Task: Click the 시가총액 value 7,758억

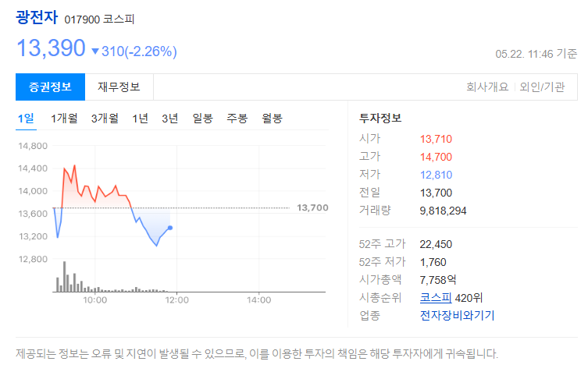Action: (x=438, y=280)
